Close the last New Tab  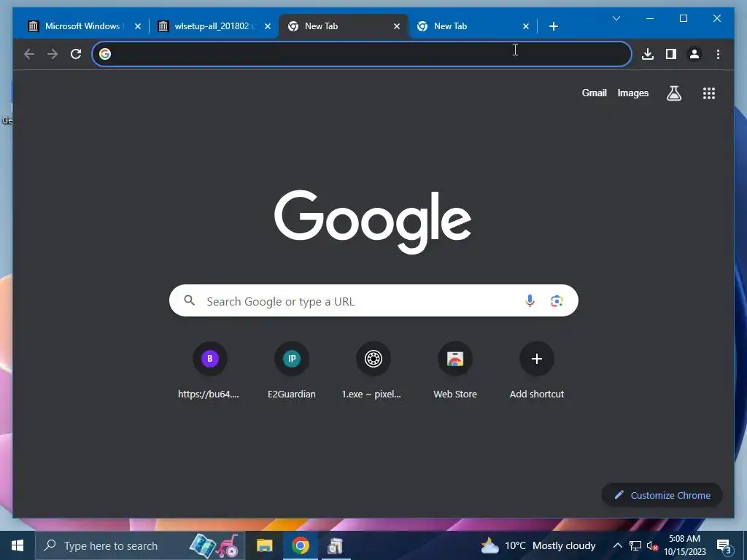526,26
